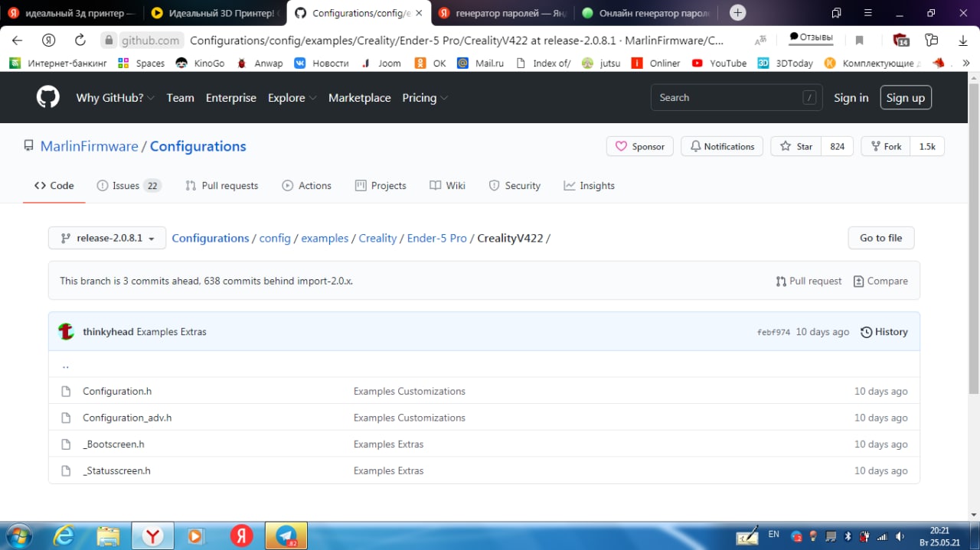Screen dimensions: 980x550
Task: Click Pull request link in branch banner
Action: coord(808,281)
